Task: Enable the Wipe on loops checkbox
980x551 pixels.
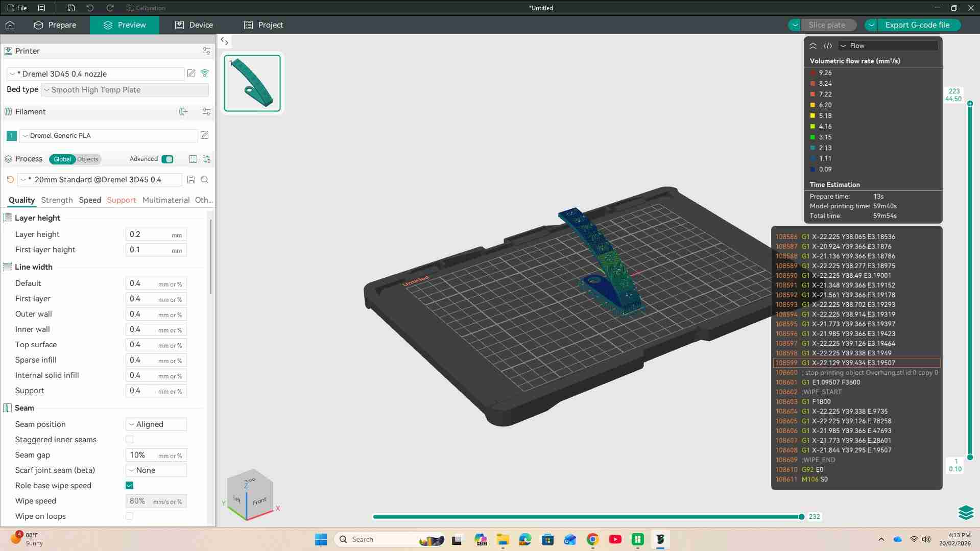Action: [130, 516]
